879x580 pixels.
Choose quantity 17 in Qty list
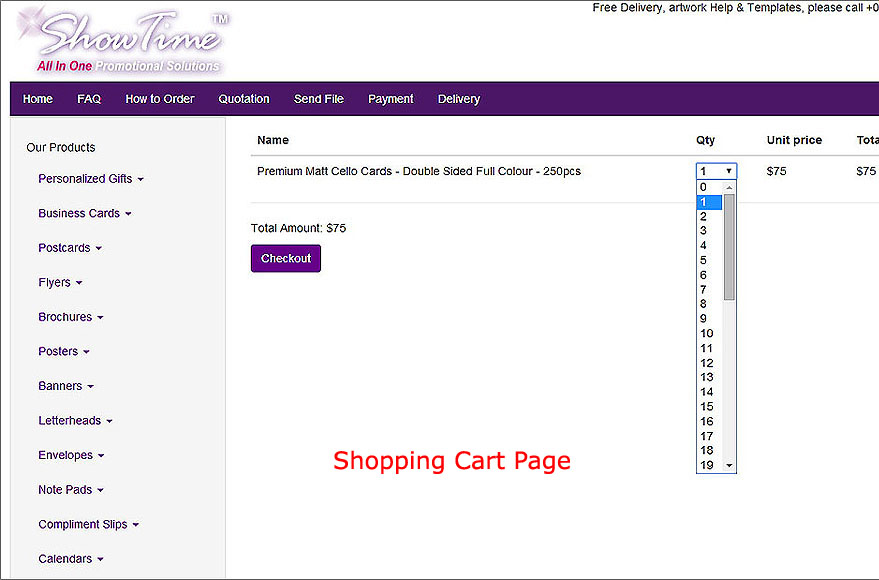point(710,436)
